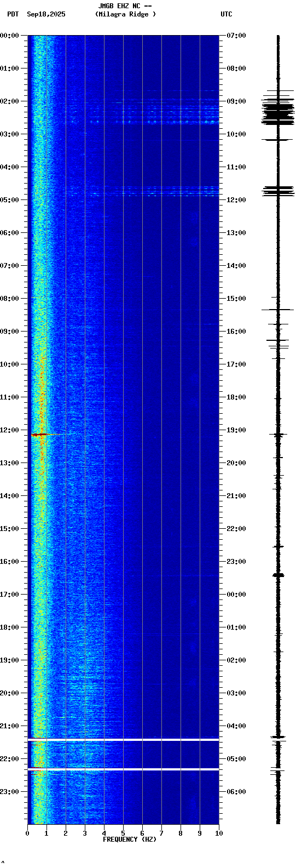Select the 00:00 UTC time label
The height and width of the screenshot is (868, 302).
click(236, 595)
